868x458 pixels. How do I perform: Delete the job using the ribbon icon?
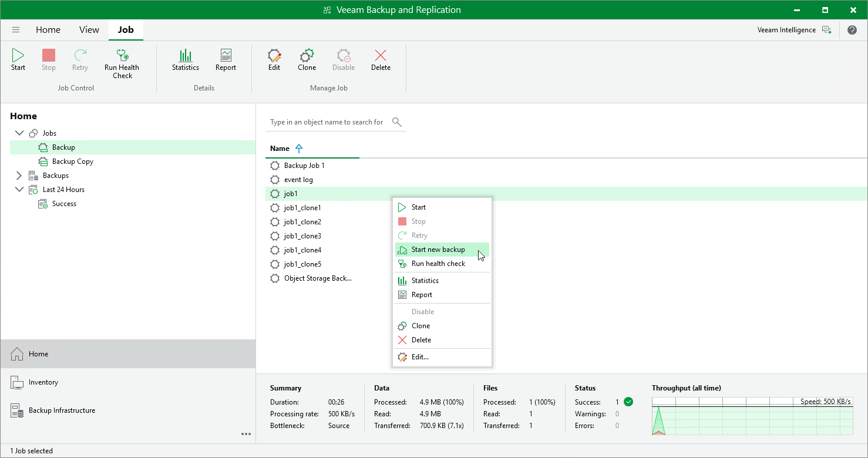click(x=381, y=60)
